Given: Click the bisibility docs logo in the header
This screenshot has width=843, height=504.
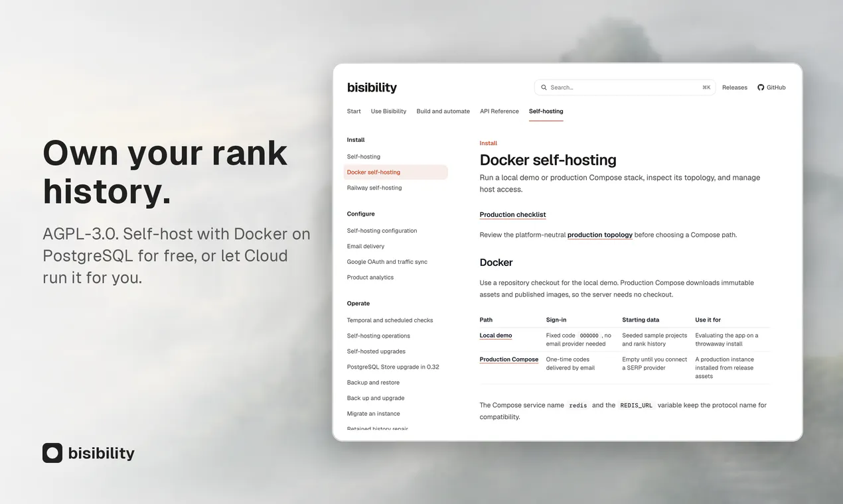Looking at the screenshot, I should point(372,88).
